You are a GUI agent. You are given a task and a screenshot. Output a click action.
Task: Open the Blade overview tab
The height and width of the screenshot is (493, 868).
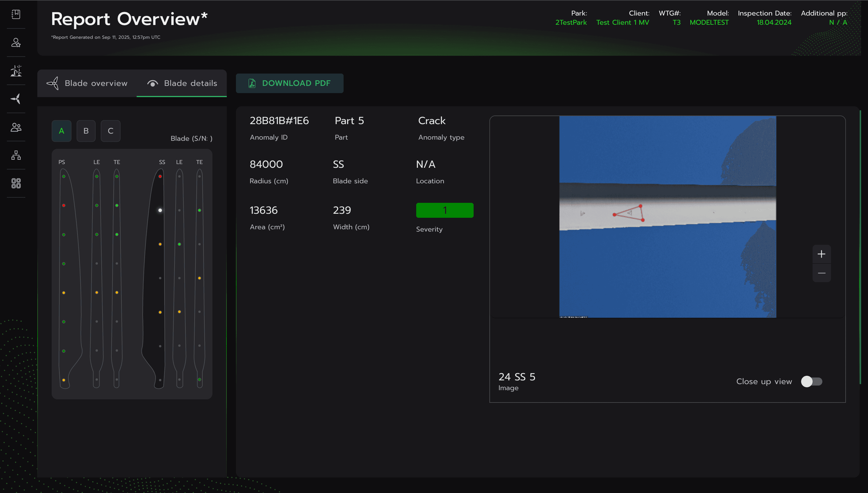point(87,83)
